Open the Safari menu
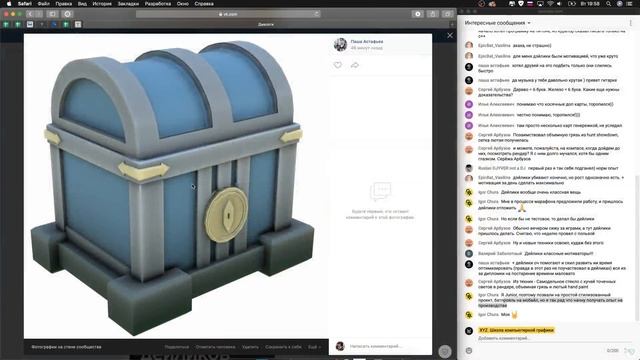 tap(24, 4)
